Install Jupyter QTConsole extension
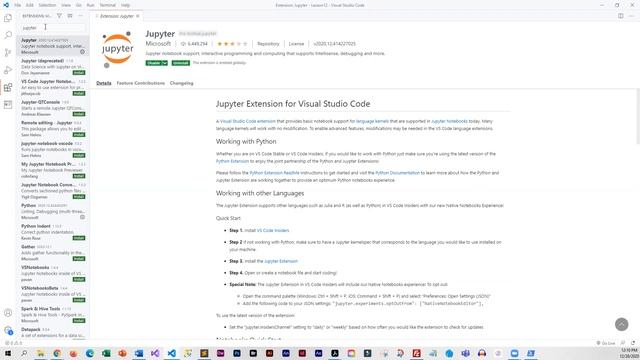Screen dimensions: 640x360 pyautogui.click(x=79, y=114)
